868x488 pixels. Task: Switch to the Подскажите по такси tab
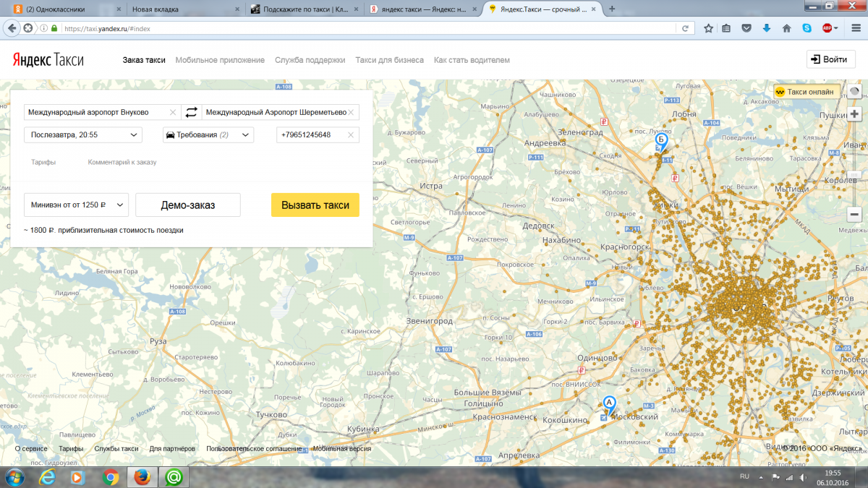coord(303,9)
